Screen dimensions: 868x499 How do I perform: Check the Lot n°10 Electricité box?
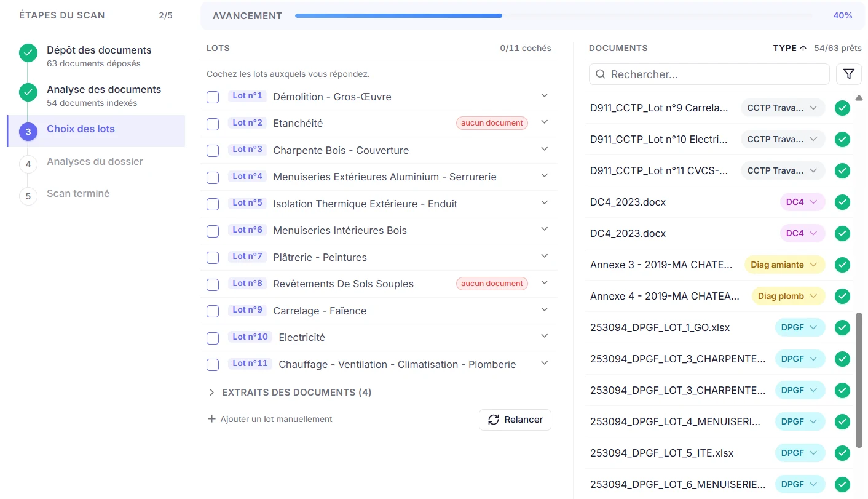click(213, 338)
